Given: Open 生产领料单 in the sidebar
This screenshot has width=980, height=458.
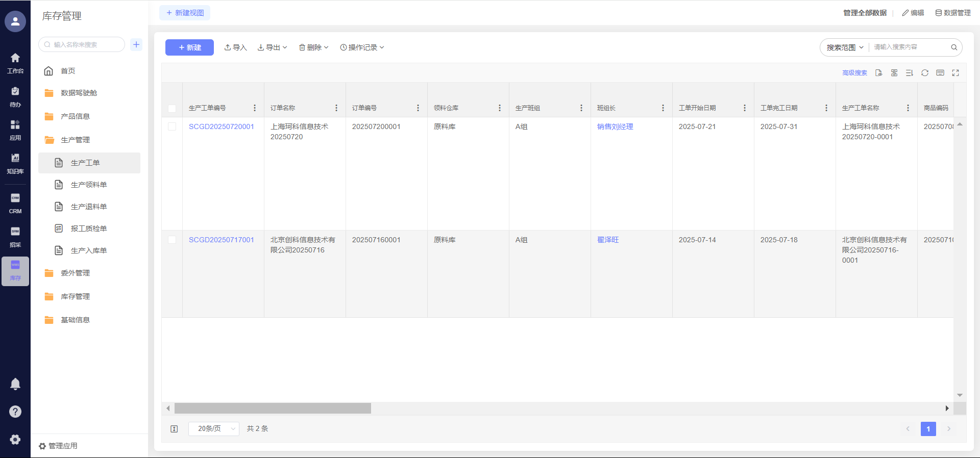Looking at the screenshot, I should 89,185.
